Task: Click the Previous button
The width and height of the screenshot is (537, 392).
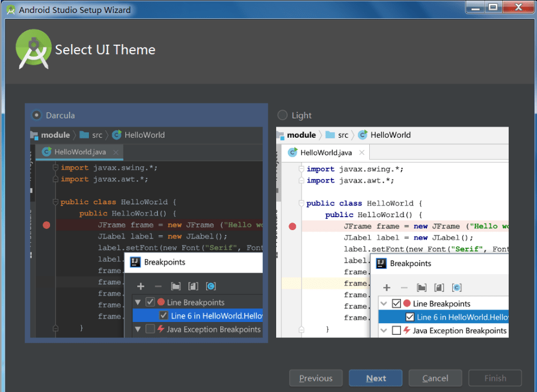Action: pos(316,378)
